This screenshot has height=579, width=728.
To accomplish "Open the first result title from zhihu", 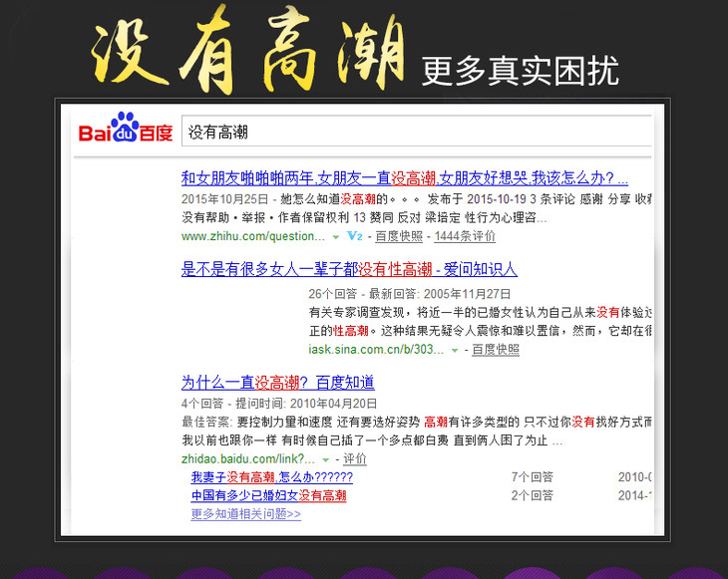I will [405, 177].
